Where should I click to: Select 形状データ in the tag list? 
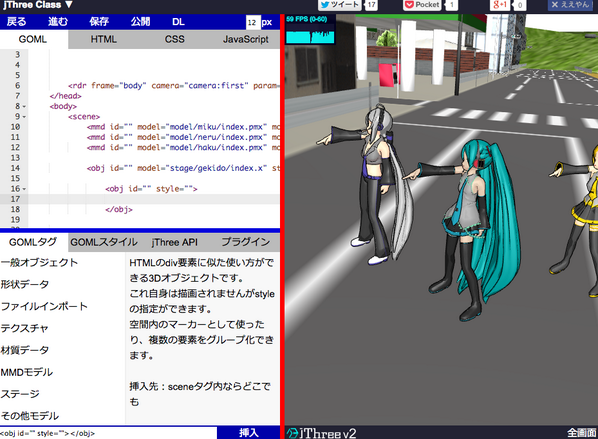(x=25, y=285)
